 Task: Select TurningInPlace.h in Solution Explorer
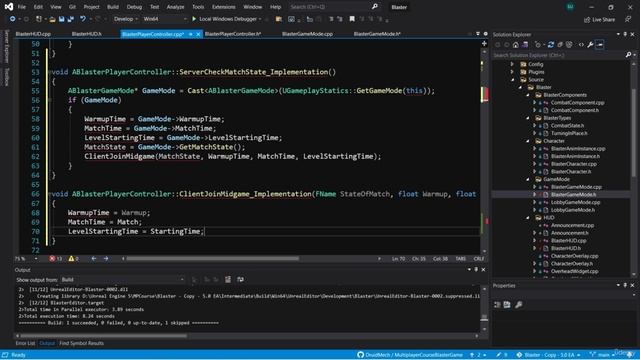pos(569,133)
